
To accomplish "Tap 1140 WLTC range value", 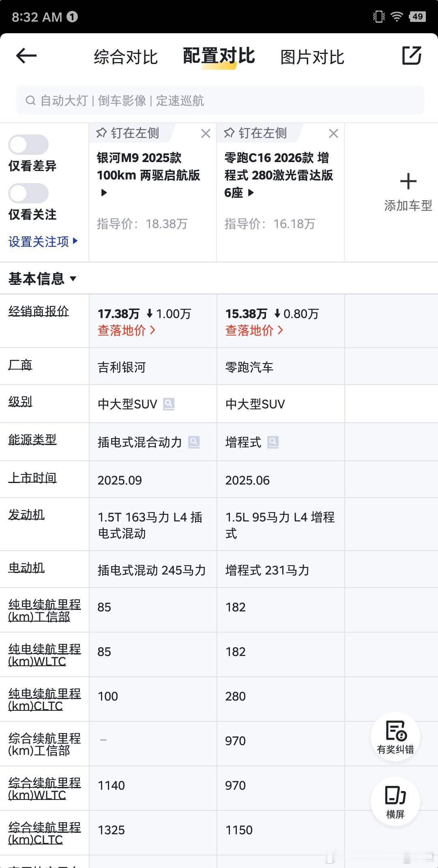I will (111, 785).
